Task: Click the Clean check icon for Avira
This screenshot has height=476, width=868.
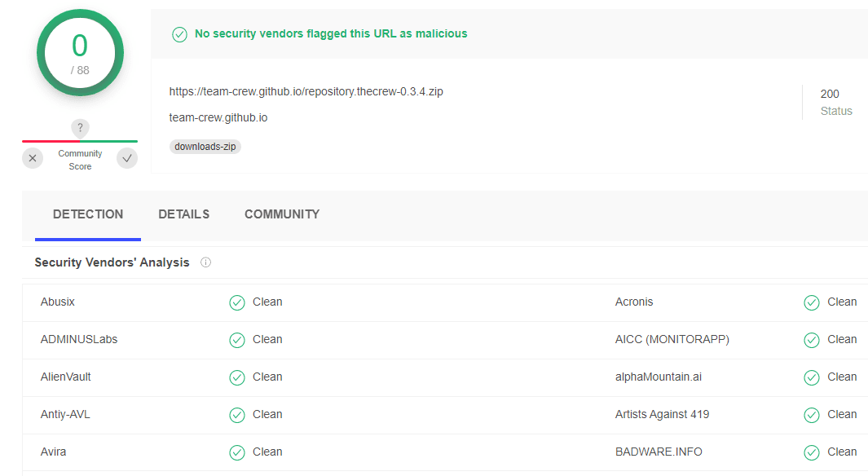Action: click(237, 452)
